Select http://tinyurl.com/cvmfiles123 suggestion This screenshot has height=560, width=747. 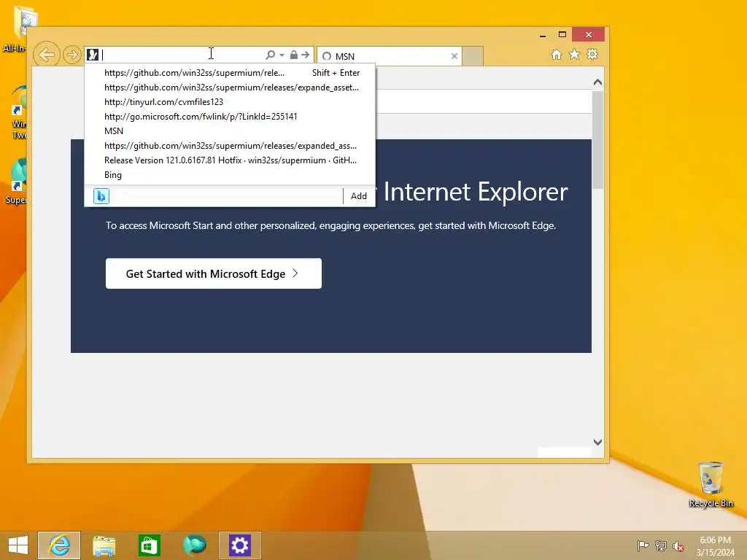230,102
